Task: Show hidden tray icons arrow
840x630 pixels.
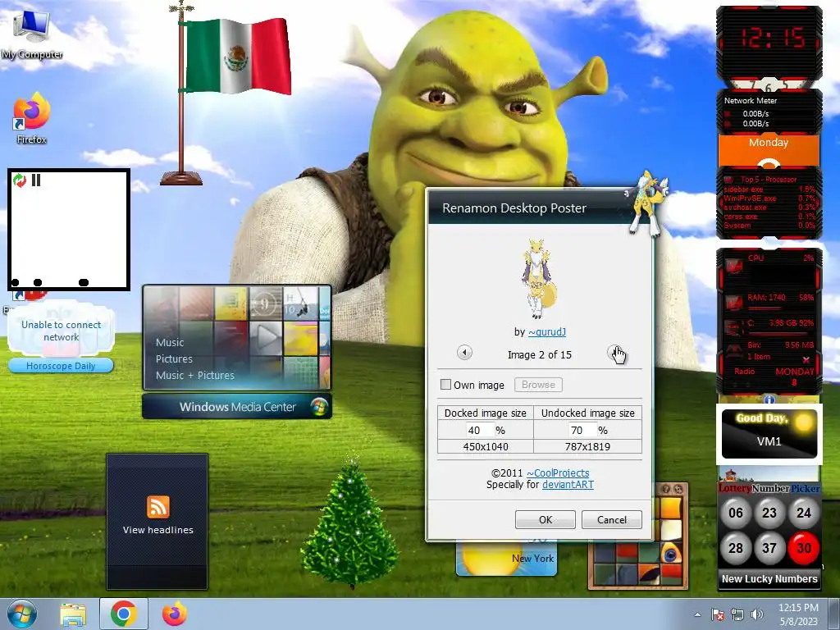Action: point(697,614)
